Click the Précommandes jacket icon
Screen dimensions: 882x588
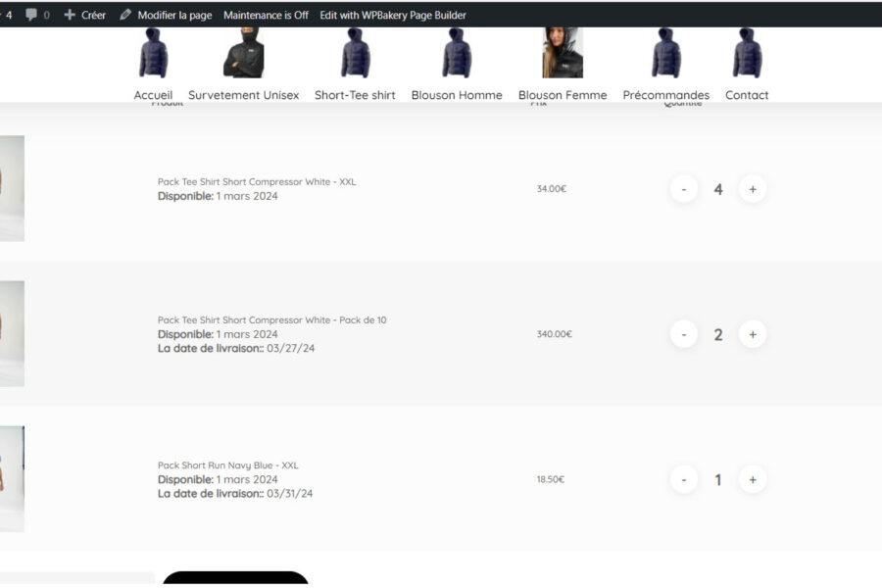pos(666,52)
